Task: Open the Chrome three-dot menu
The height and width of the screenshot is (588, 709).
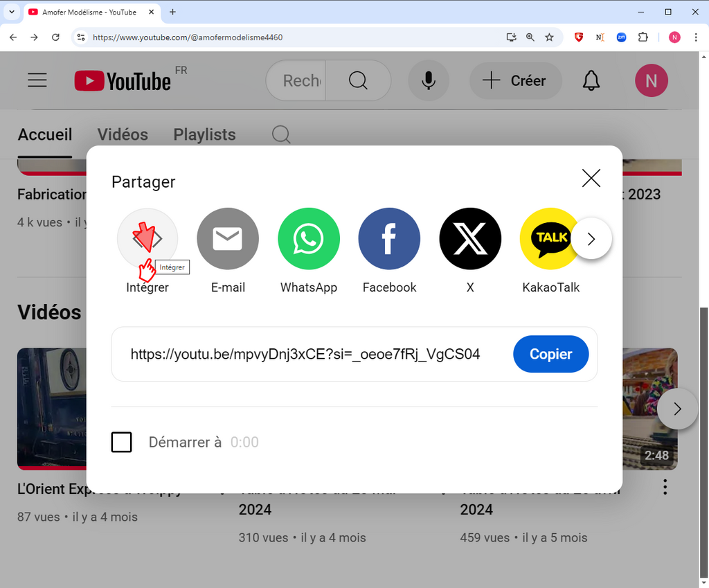Action: coord(696,37)
